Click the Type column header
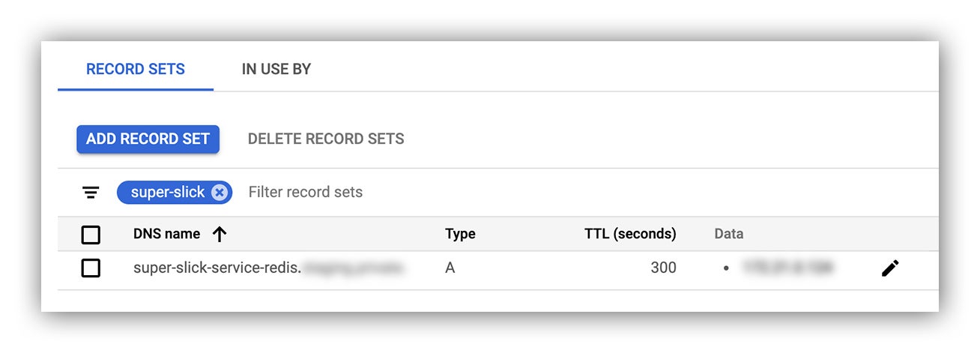The height and width of the screenshot is (353, 980). pyautogui.click(x=460, y=234)
